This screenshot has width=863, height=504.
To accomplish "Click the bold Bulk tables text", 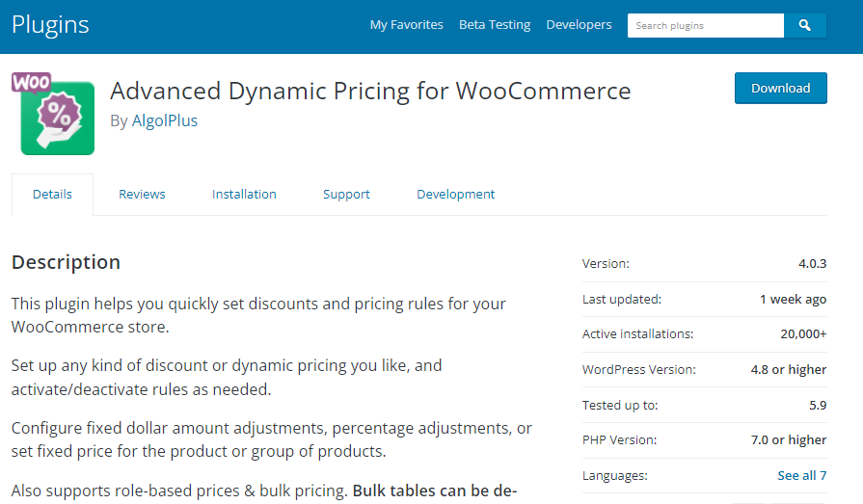I will (434, 491).
